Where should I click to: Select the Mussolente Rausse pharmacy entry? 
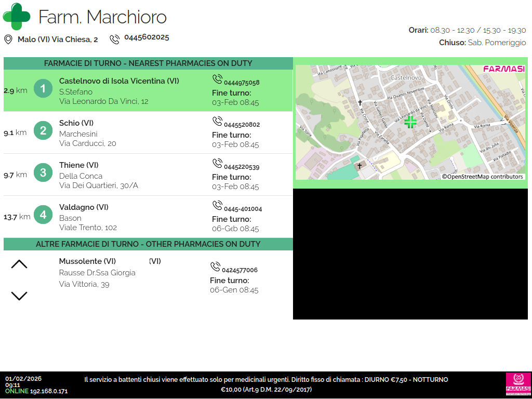tap(97, 273)
